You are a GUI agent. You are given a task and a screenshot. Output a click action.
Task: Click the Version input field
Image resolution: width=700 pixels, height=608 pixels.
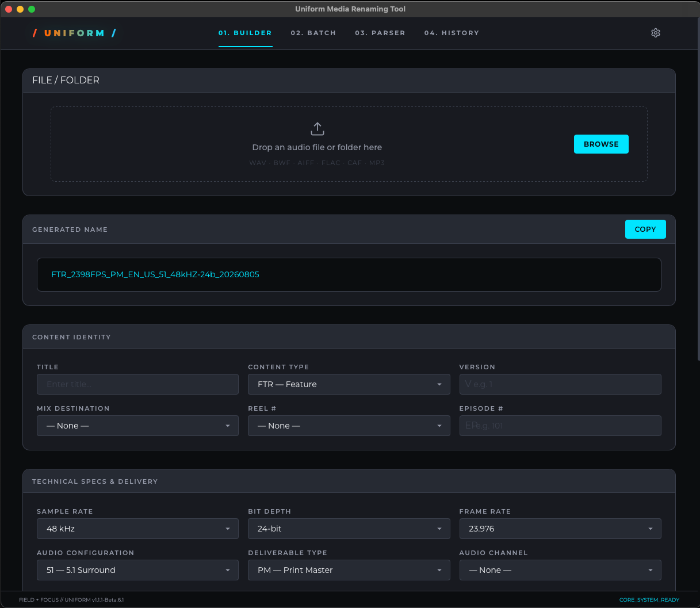(x=560, y=384)
